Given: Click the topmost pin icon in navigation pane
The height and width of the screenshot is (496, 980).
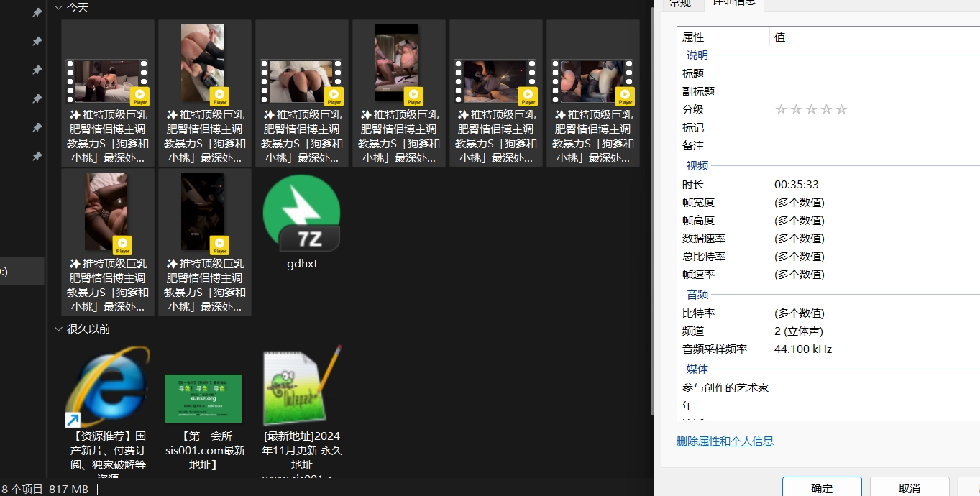Looking at the screenshot, I should tap(37, 13).
